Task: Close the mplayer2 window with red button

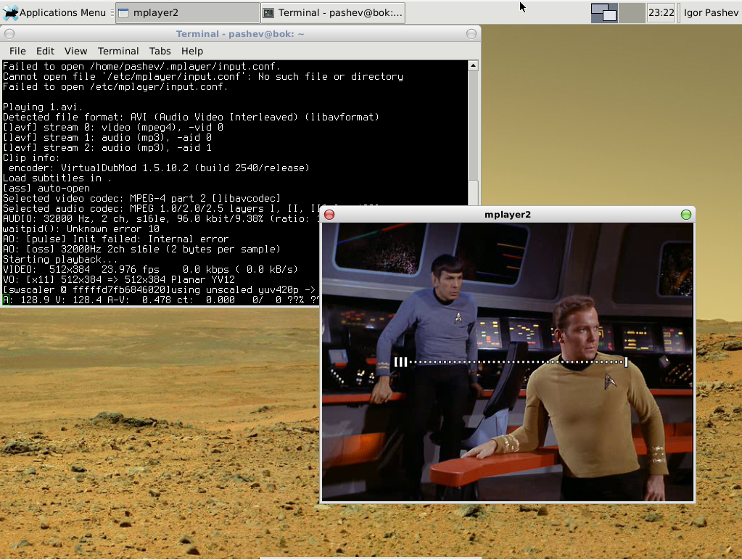Action: pyautogui.click(x=329, y=215)
